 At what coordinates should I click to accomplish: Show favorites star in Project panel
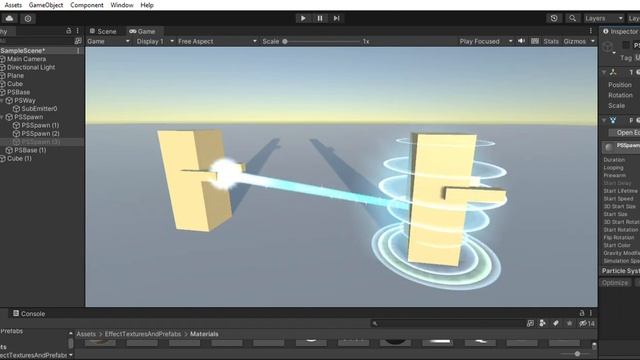(x=569, y=324)
